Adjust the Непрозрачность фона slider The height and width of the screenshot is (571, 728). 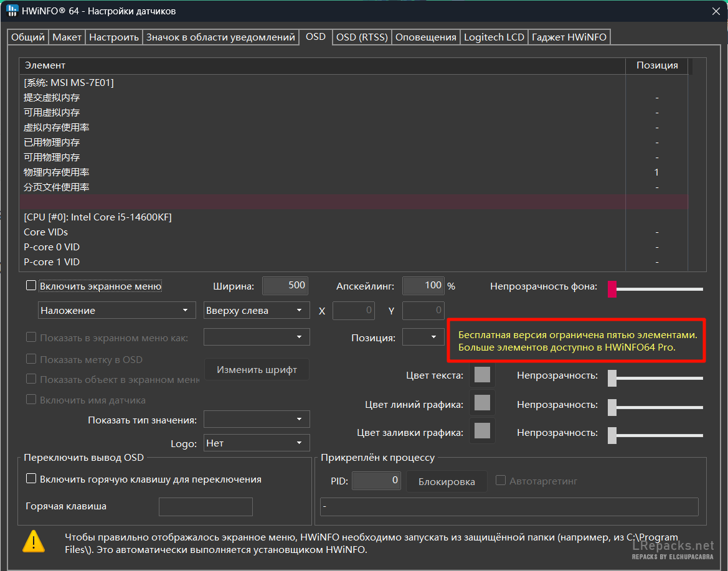point(656,289)
